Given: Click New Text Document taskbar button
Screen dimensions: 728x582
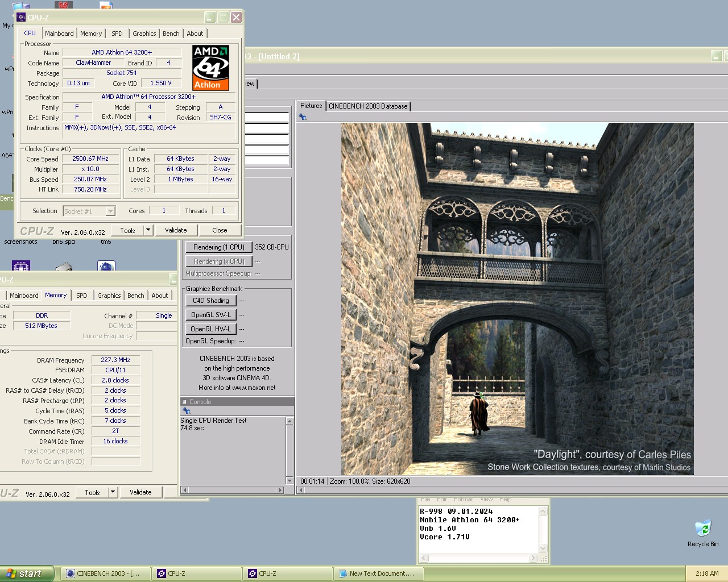Looking at the screenshot, I should click(379, 573).
